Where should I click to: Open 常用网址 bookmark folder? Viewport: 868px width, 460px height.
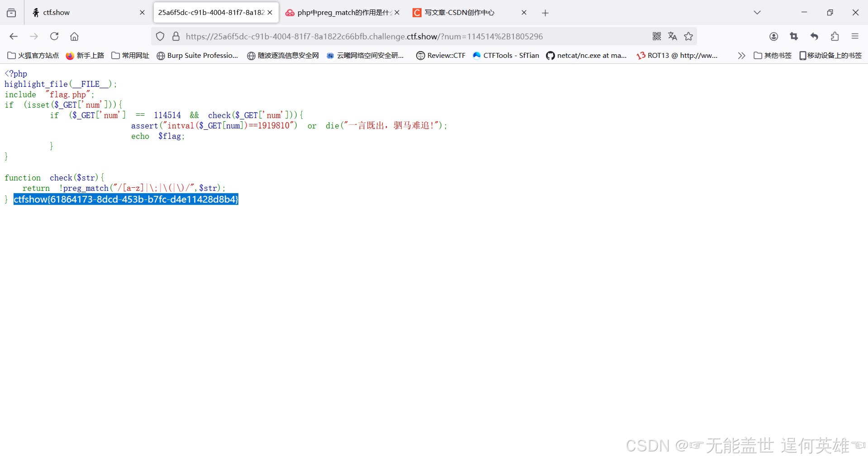(130, 55)
